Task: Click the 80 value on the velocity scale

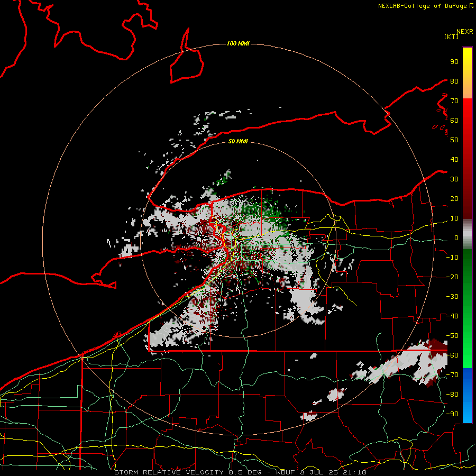Action: pyautogui.click(x=454, y=81)
